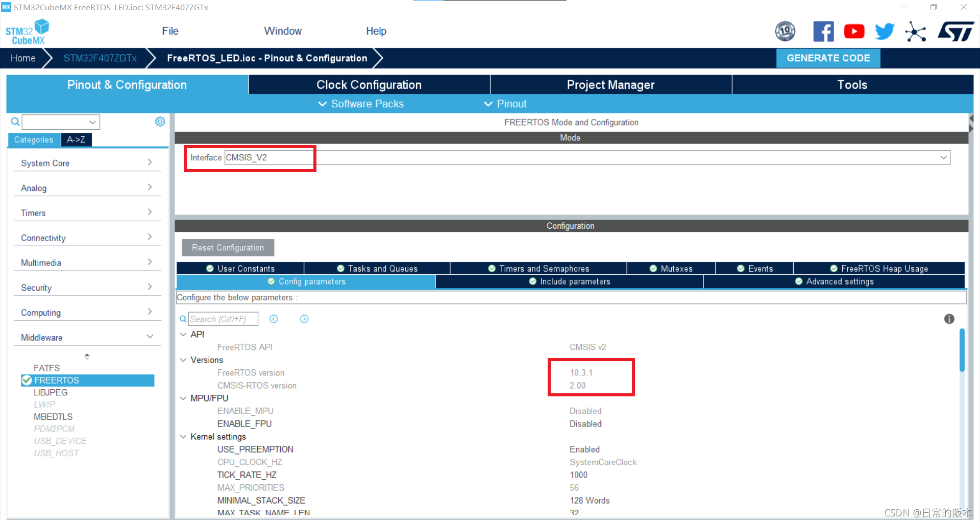
Task: Select FATFS middleware
Action: click(46, 368)
